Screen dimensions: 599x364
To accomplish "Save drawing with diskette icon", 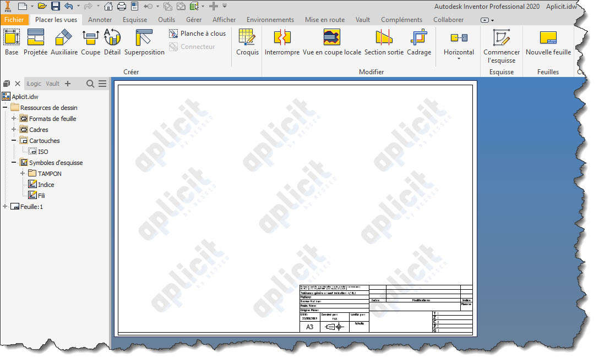I will click(x=56, y=6).
